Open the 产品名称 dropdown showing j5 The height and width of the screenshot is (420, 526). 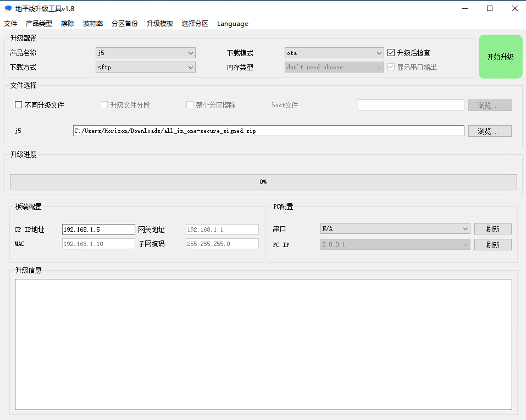(145, 53)
